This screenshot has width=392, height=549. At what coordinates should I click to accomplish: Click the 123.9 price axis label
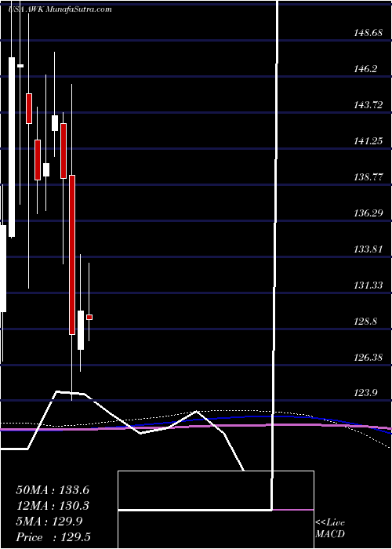click(365, 394)
